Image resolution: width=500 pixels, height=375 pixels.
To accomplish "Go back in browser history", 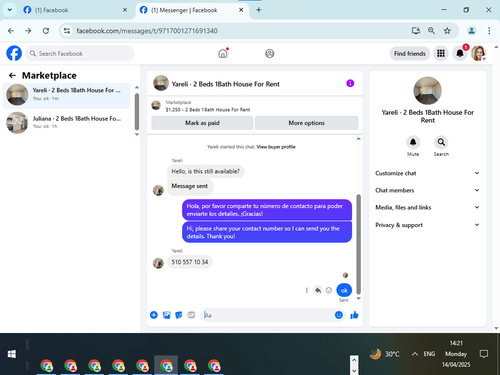I will pos(11,31).
